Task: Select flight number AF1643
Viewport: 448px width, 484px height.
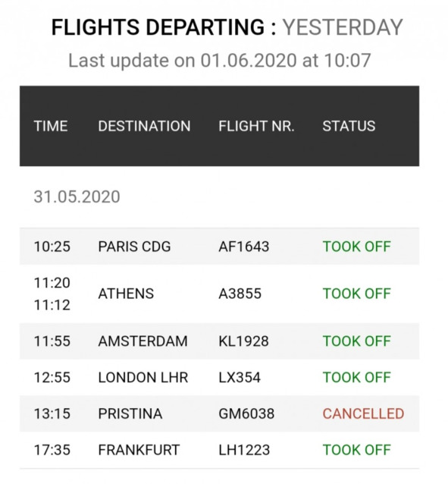Action: point(244,247)
